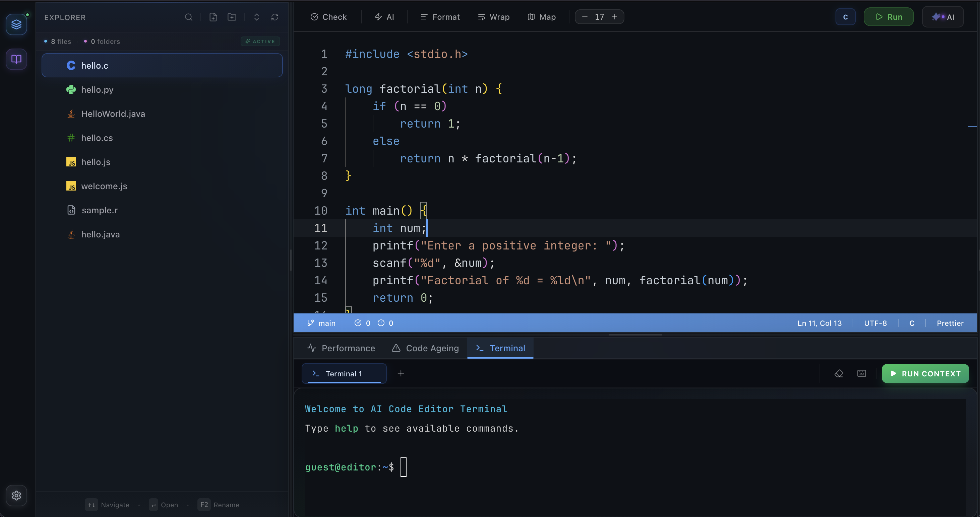
Task: Collapse or expand all Explorer items
Action: click(256, 17)
